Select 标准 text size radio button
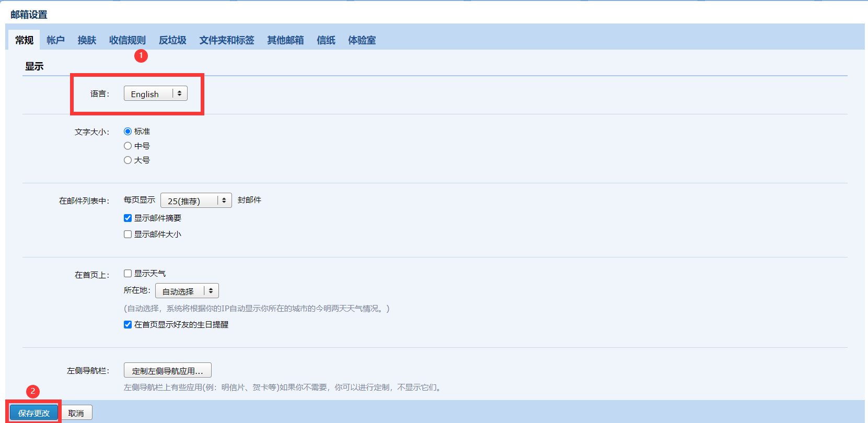Screen dimensions: 868x423 128,132
